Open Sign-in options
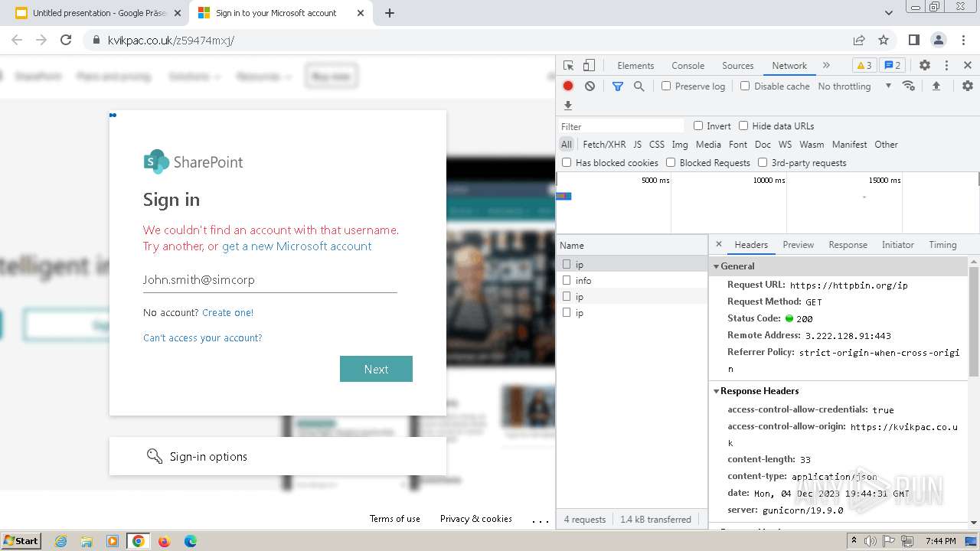Screen dimensions: 980x551 (277, 456)
